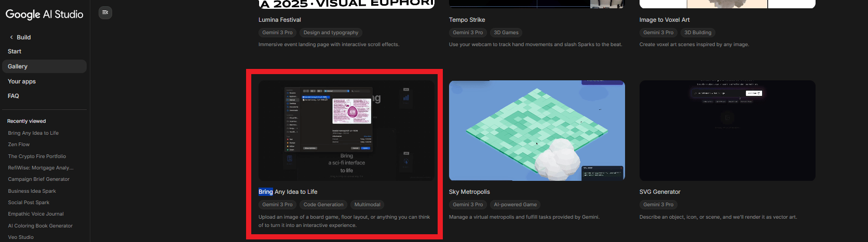Click the Bring Any Idea to Life title
Viewport: 868px width, 242px height.
tap(288, 192)
